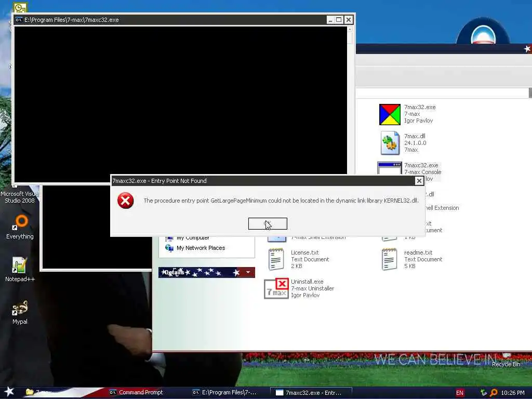Click the 7max32.exe file name
Screen dimensions: 532x399
(420, 107)
